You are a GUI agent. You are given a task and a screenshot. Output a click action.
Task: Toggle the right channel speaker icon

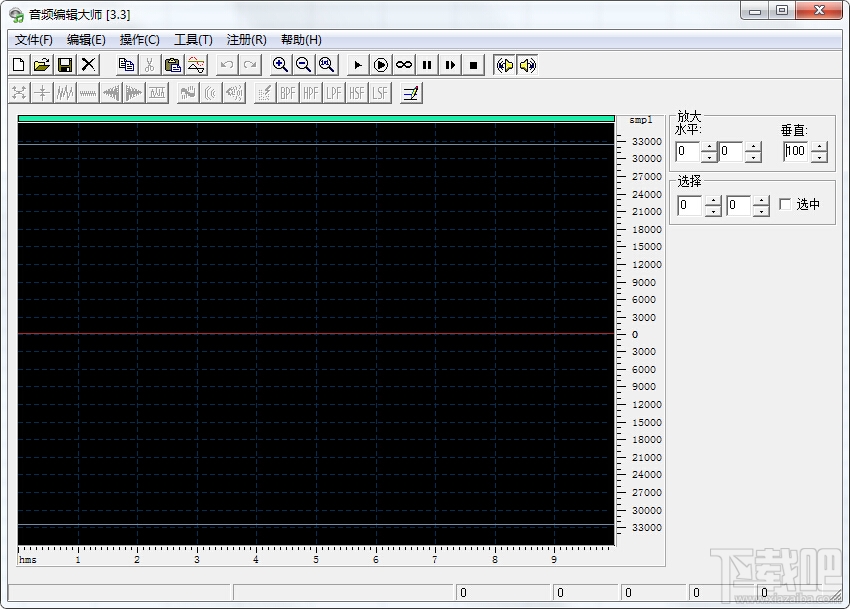[x=527, y=65]
